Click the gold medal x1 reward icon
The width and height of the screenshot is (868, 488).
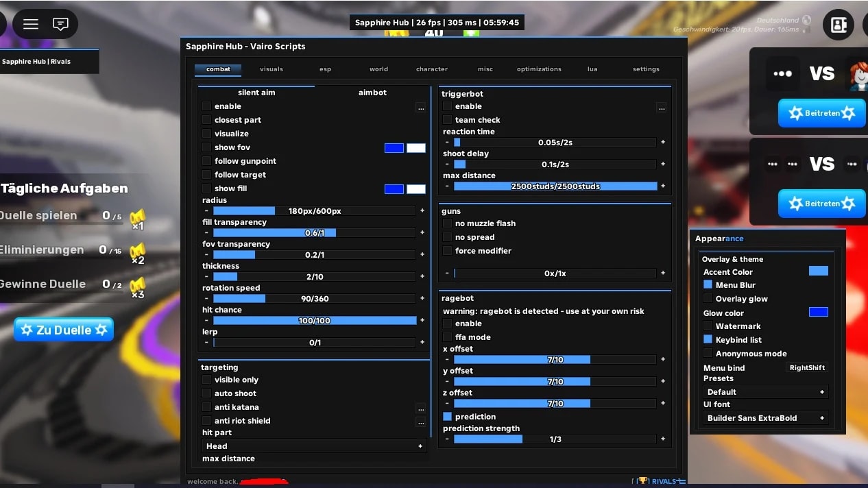pos(137,219)
